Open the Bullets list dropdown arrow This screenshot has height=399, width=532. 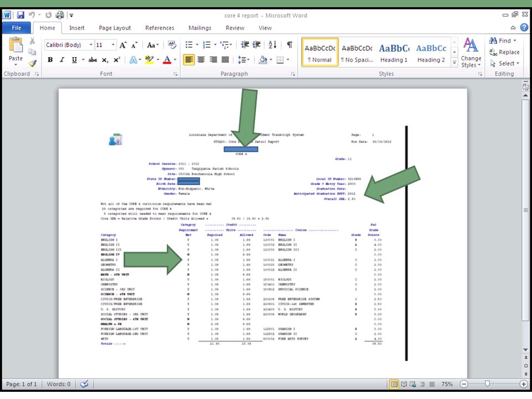click(x=197, y=44)
